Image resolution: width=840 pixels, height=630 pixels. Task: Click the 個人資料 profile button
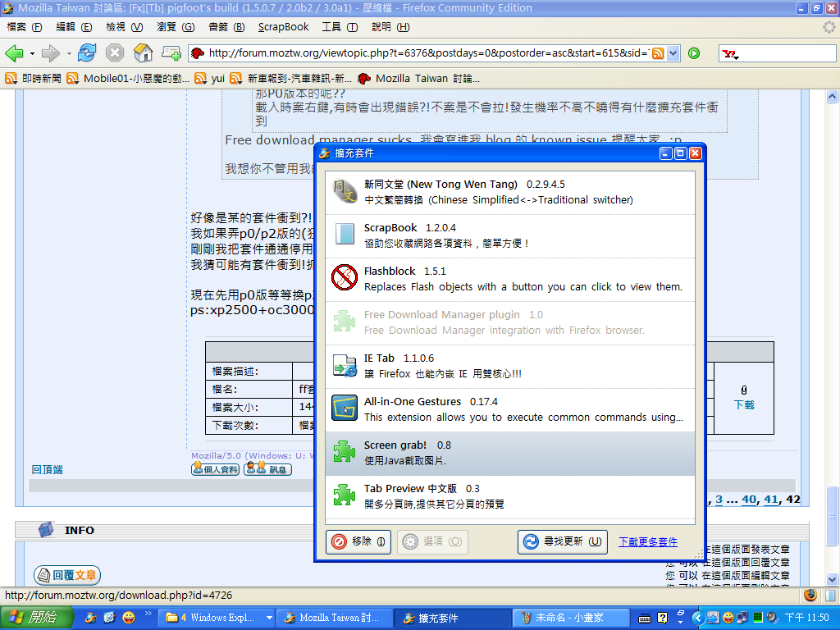tap(216, 469)
